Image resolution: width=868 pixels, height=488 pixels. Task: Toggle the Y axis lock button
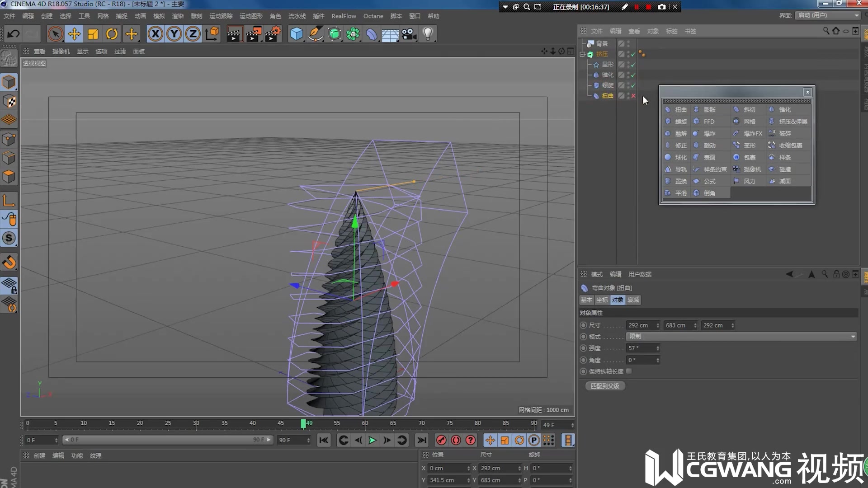click(x=174, y=34)
